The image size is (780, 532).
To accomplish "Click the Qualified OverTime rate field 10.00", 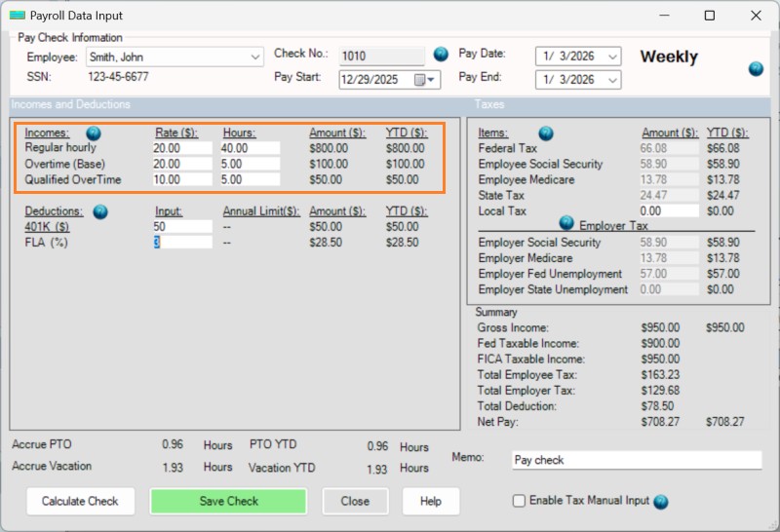I will (182, 179).
